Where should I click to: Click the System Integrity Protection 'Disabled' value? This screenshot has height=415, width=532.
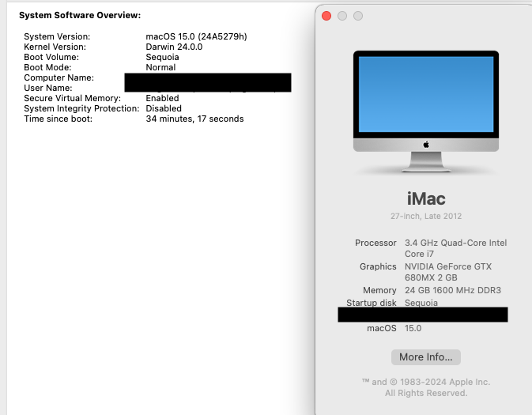[x=164, y=108]
